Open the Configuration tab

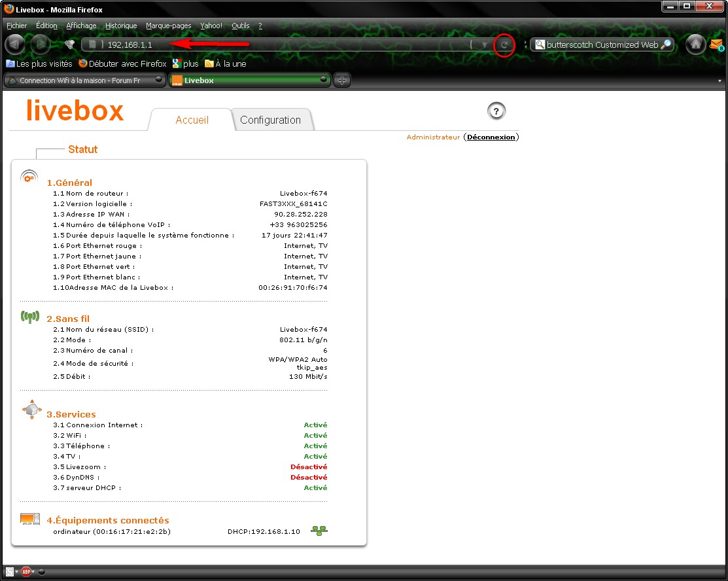[x=270, y=120]
